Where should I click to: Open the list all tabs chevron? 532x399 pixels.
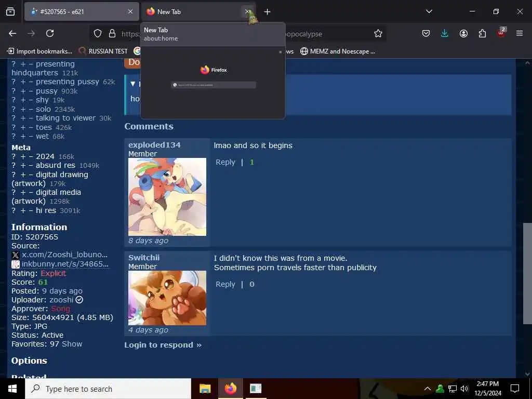[429, 11]
